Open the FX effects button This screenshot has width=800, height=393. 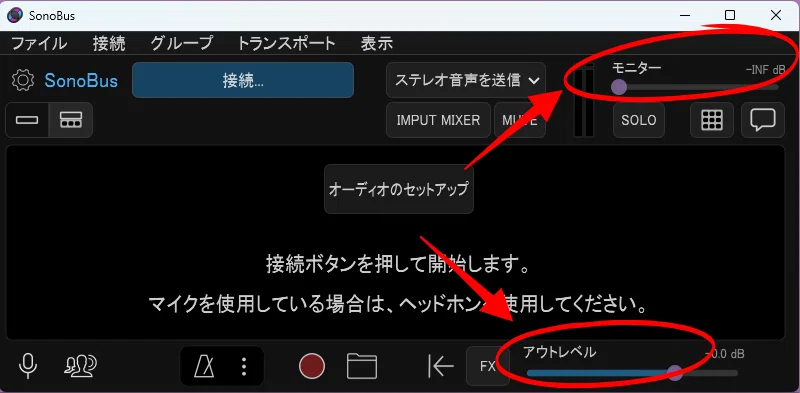(x=488, y=366)
